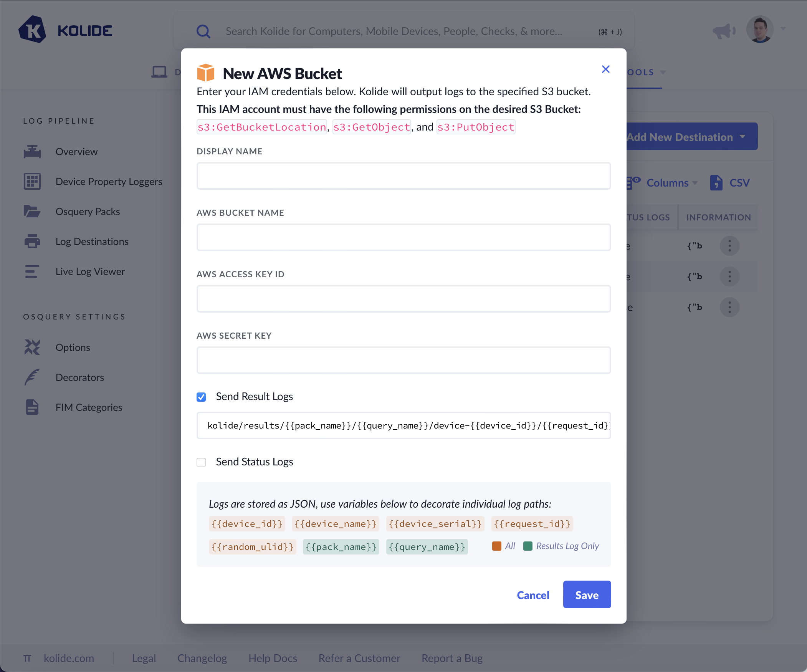Open Live Log Viewer menu item
The image size is (807, 672).
pyautogui.click(x=90, y=271)
